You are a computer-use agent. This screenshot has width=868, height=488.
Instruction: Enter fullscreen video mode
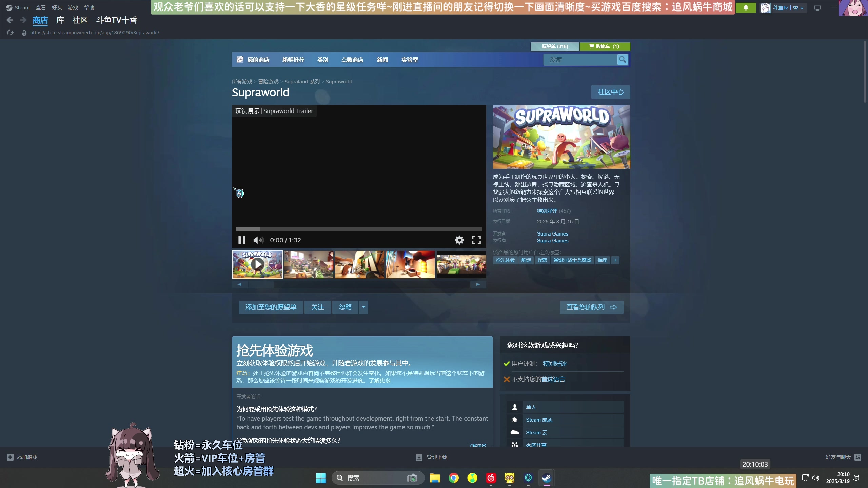pyautogui.click(x=476, y=240)
